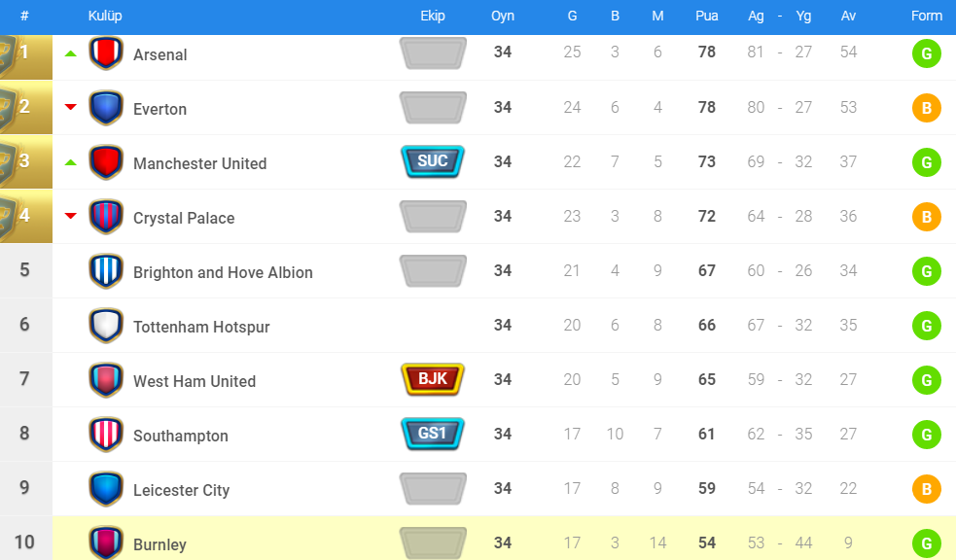Image resolution: width=956 pixels, height=560 pixels.
Task: Click Crystal Palace's red down-arrow indicator
Action: coord(70,216)
